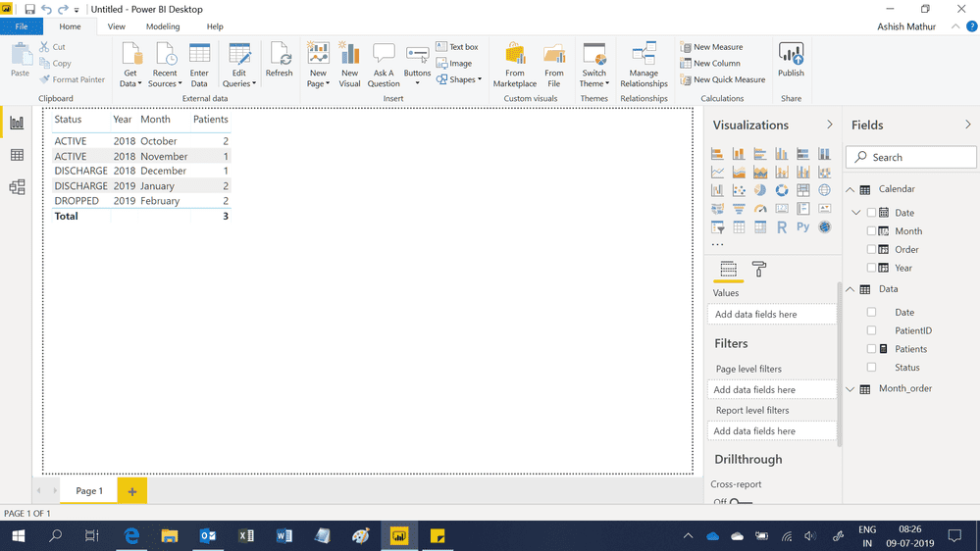Choose the card (123) visualization
Screen dimensions: 980x551
(782, 209)
